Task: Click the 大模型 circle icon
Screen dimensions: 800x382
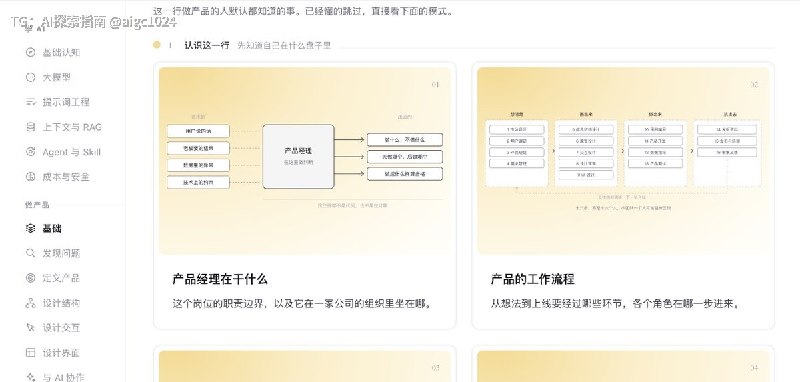Action: click(x=30, y=77)
